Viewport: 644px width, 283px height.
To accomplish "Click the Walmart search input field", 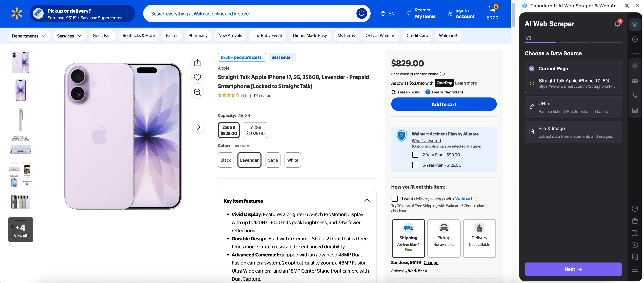I will tap(250, 13).
